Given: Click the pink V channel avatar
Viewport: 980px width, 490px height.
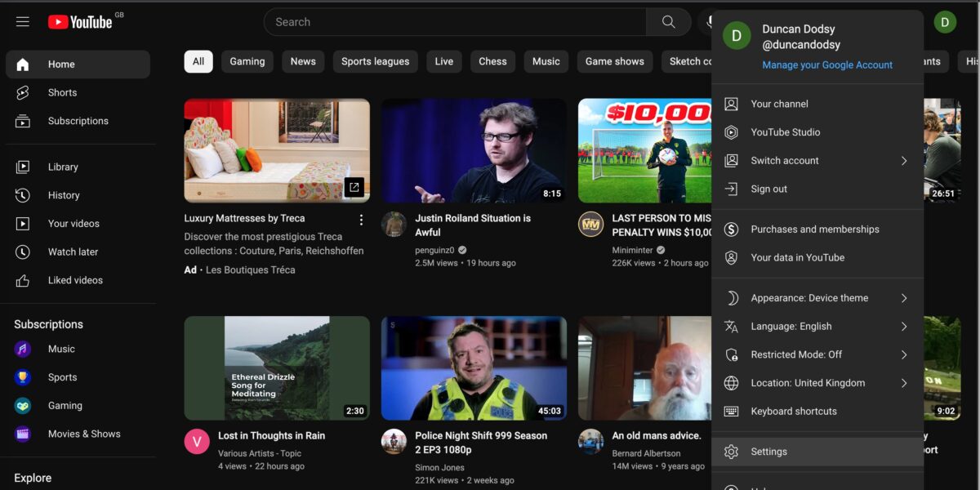Looking at the screenshot, I should [197, 442].
